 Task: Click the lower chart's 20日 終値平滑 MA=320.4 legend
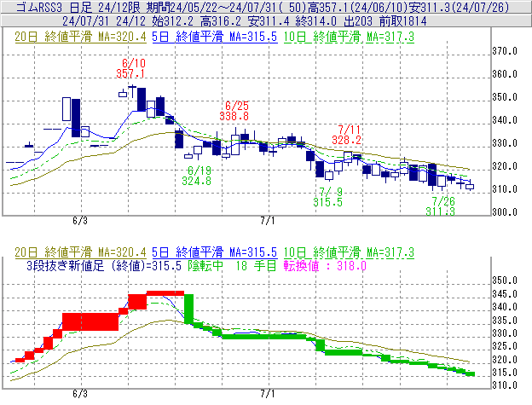(x=80, y=252)
